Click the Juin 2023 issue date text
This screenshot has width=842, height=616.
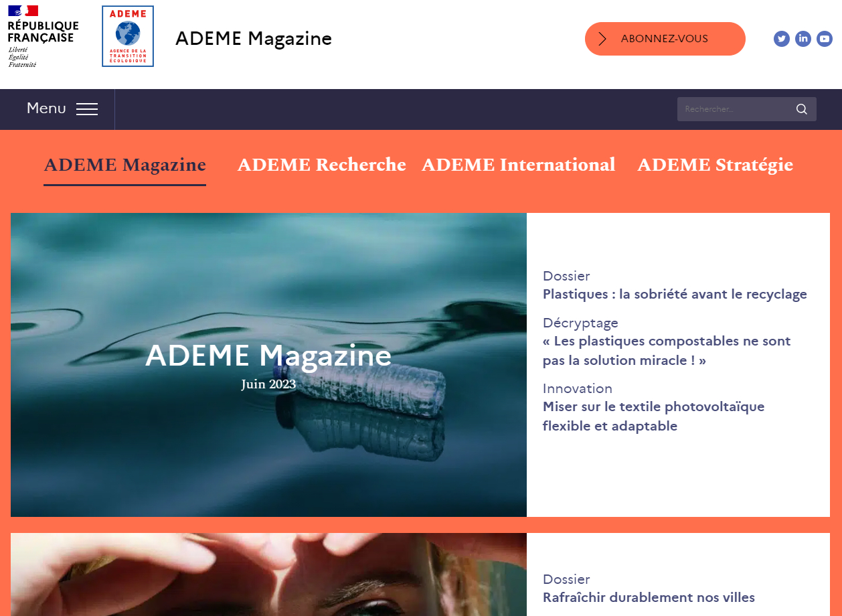click(268, 384)
